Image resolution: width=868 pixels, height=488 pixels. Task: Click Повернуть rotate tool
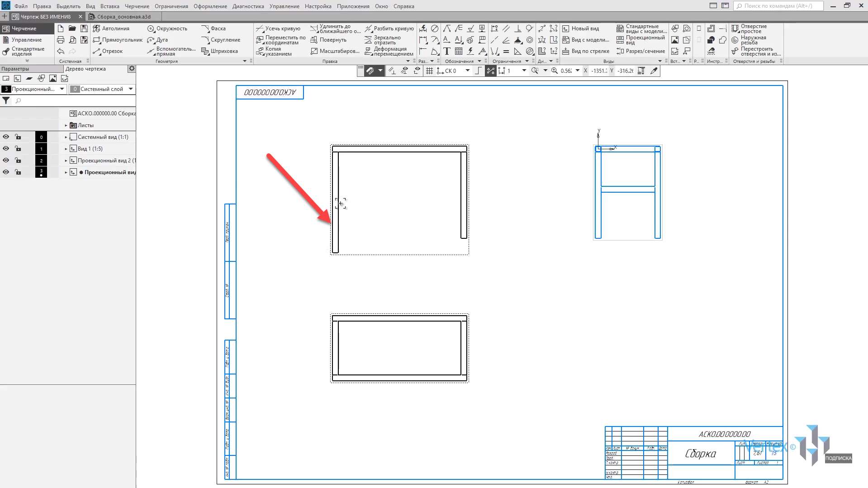[328, 40]
